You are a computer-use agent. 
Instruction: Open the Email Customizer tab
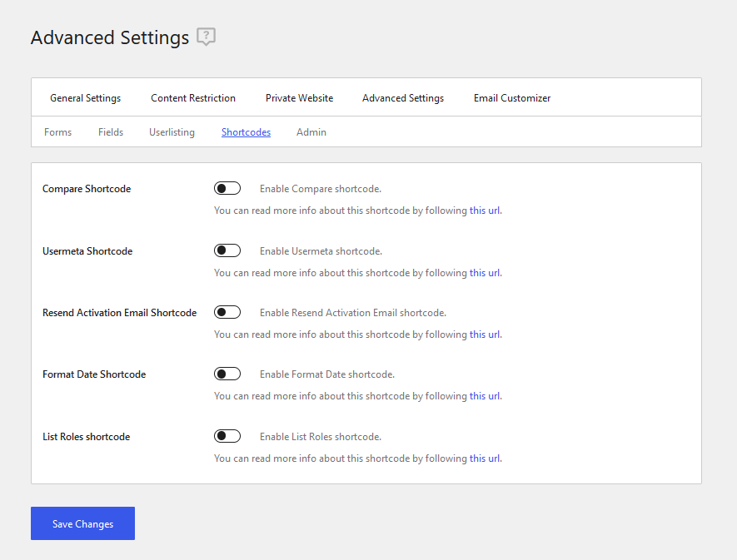512,98
